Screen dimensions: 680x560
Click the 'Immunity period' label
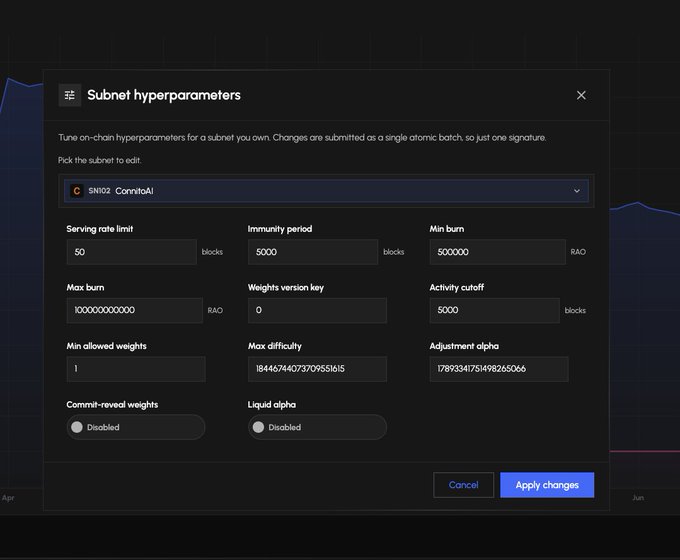click(x=280, y=229)
